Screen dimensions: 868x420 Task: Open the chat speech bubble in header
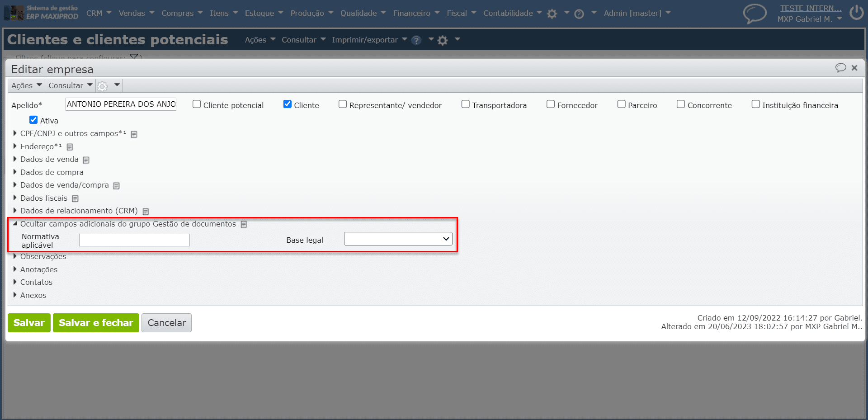point(755,13)
